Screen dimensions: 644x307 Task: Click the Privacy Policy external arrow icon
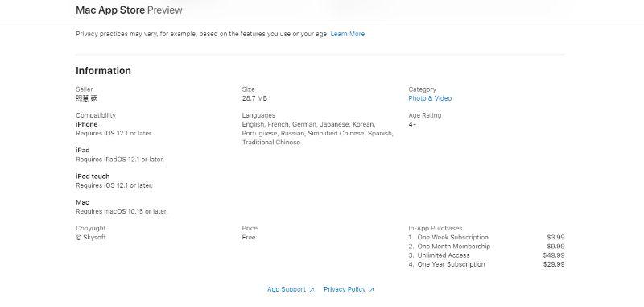pyautogui.click(x=371, y=290)
